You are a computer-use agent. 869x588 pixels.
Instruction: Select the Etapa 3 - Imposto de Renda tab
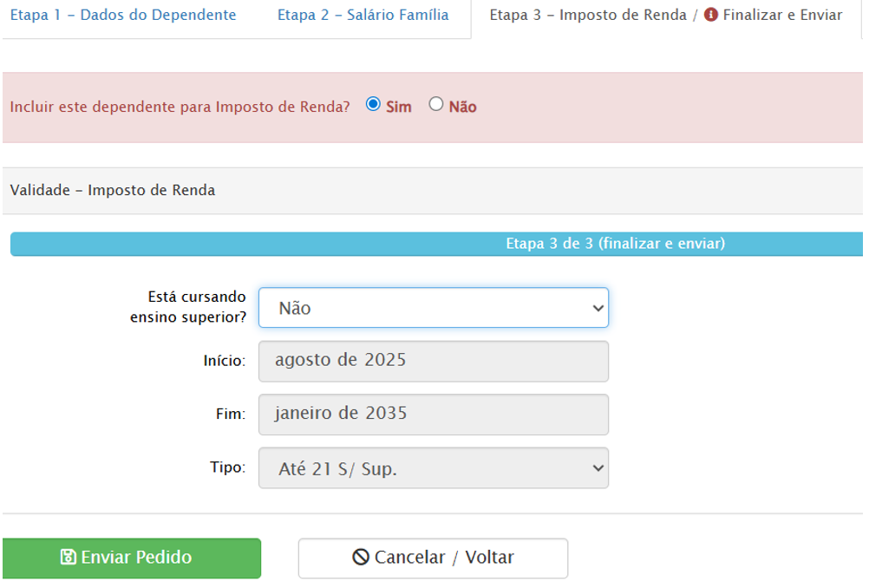click(589, 16)
